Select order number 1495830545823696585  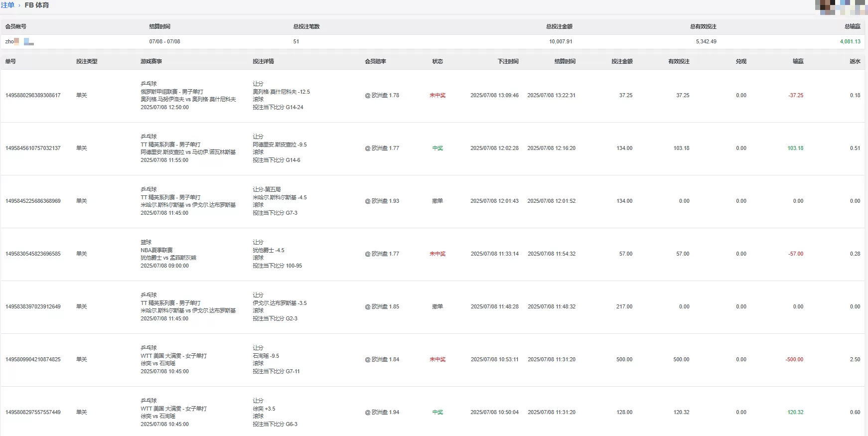33,254
